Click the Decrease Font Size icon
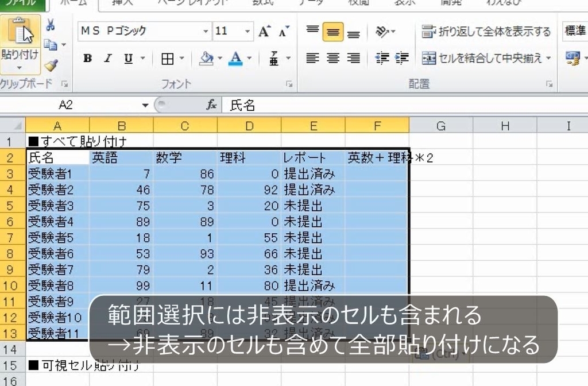This screenshot has height=386, width=588. coord(282,30)
